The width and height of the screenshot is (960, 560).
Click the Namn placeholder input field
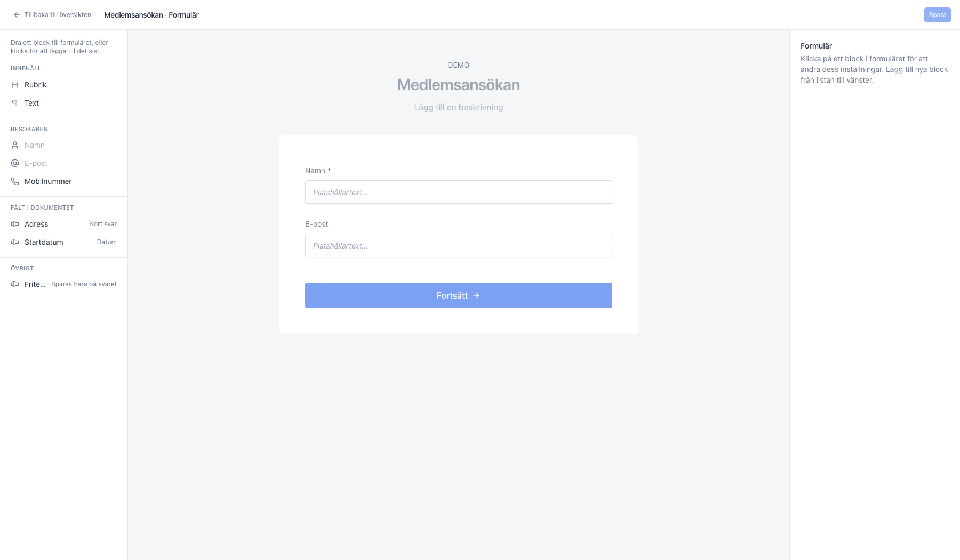[x=459, y=192]
